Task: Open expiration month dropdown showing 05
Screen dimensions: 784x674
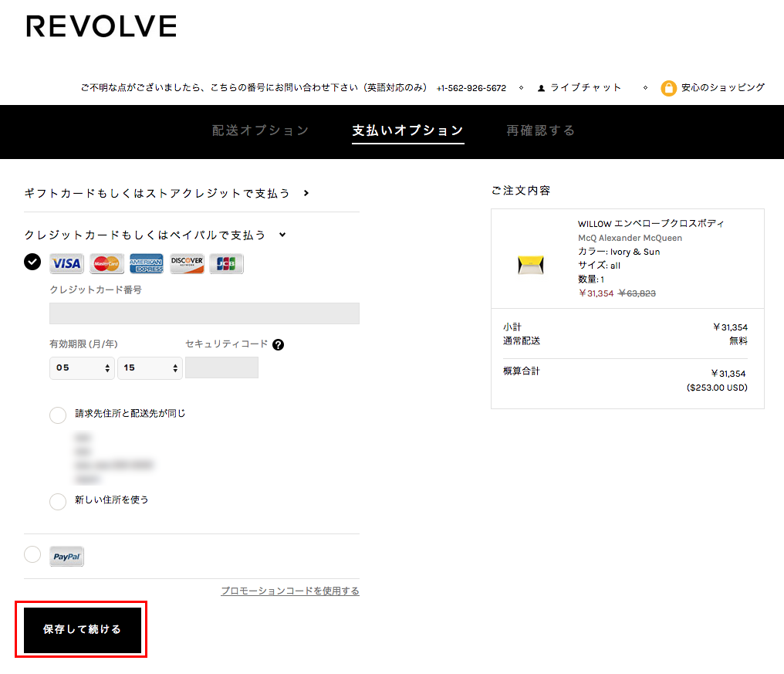Action: [82, 367]
